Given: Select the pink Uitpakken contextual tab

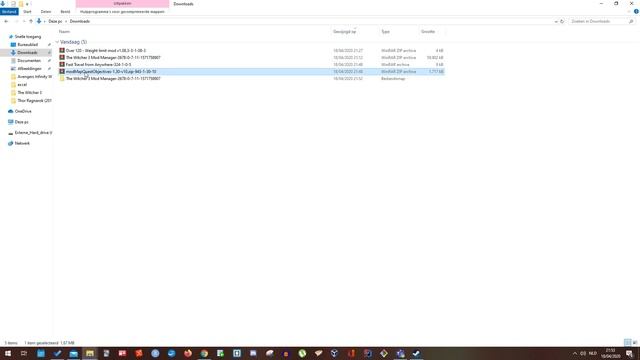Looking at the screenshot, I should [122, 4].
